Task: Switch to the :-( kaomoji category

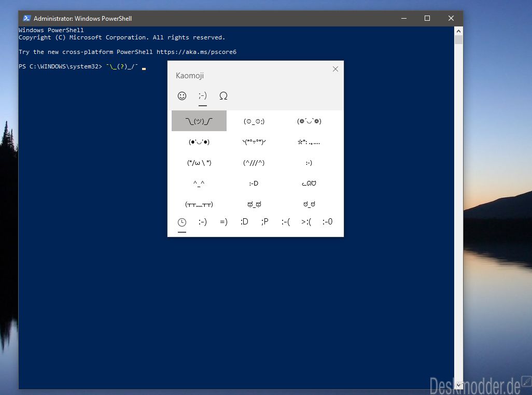Action: point(286,222)
